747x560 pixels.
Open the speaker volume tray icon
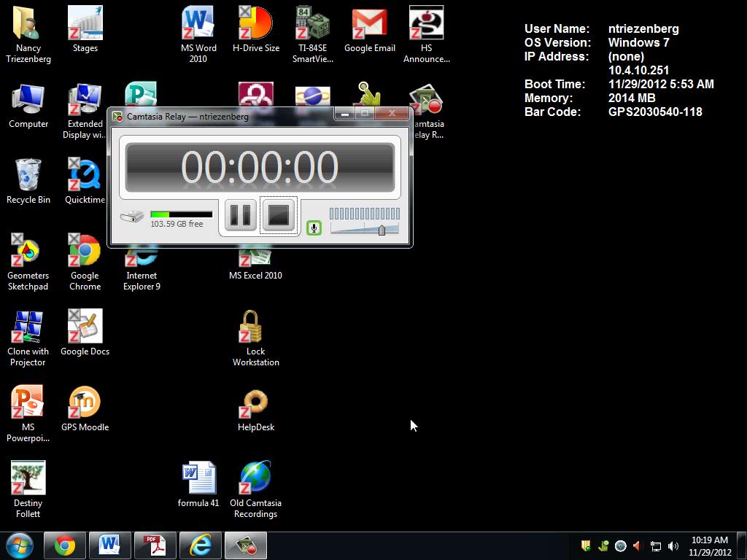[673, 545]
